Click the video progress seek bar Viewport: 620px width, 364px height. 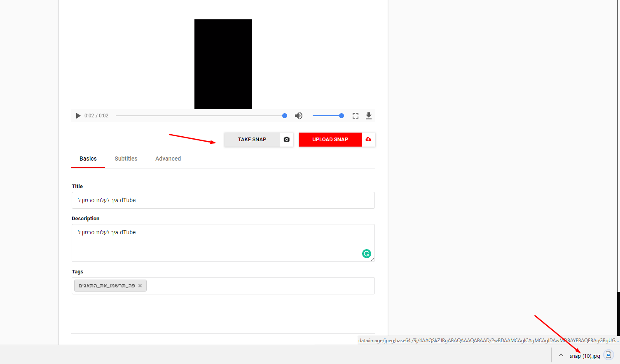(x=201, y=116)
